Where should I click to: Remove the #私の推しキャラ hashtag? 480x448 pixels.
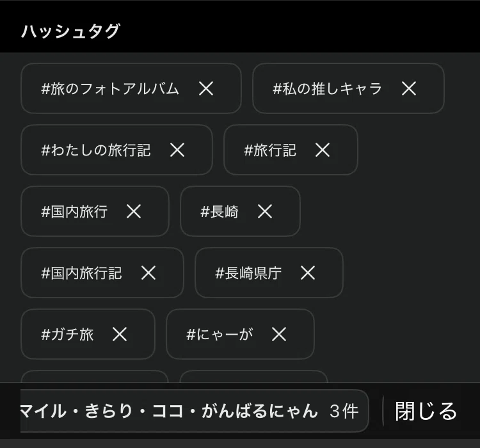409,88
